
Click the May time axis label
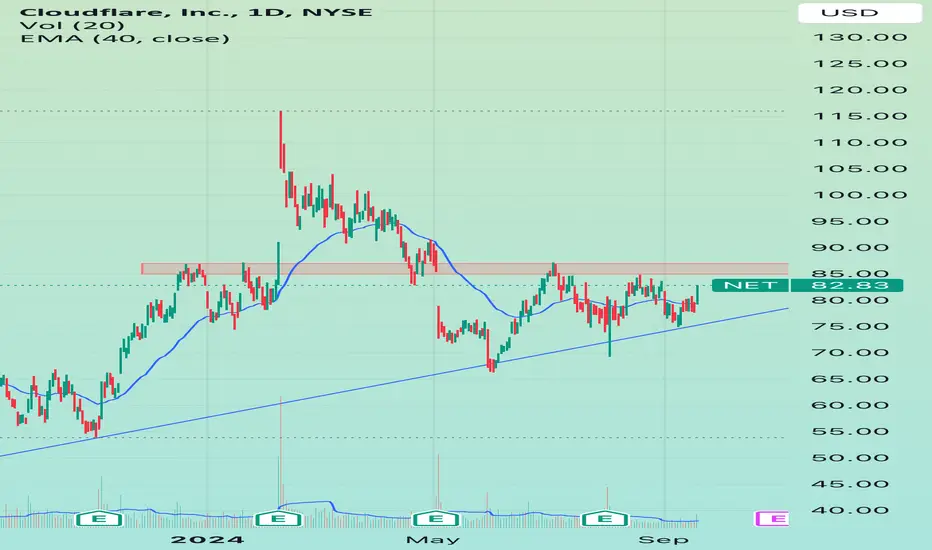tap(433, 540)
